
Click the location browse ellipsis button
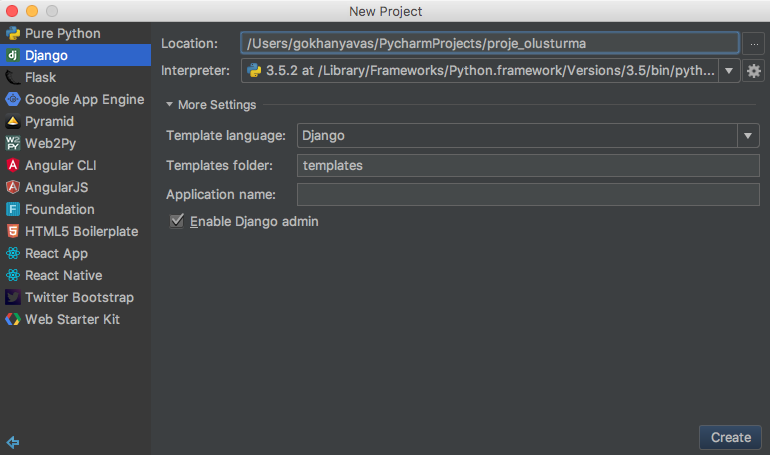click(754, 44)
